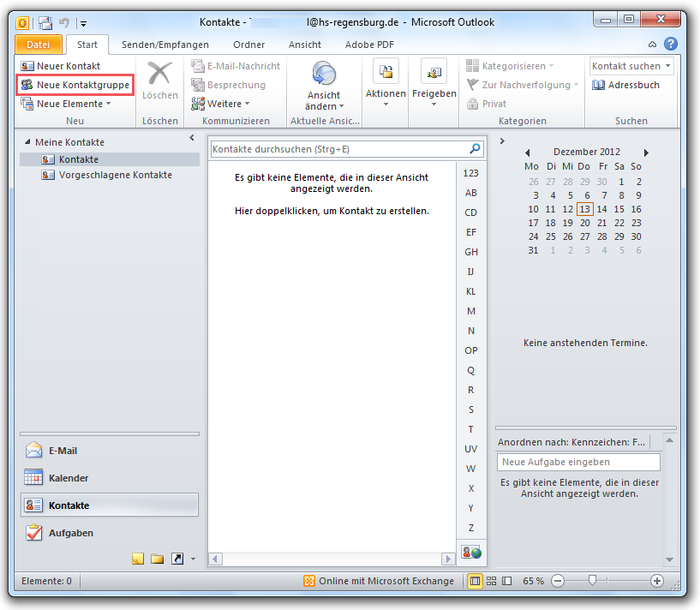The width and height of the screenshot is (700, 610).
Task: Select December 13 in calendar
Action: (x=585, y=209)
